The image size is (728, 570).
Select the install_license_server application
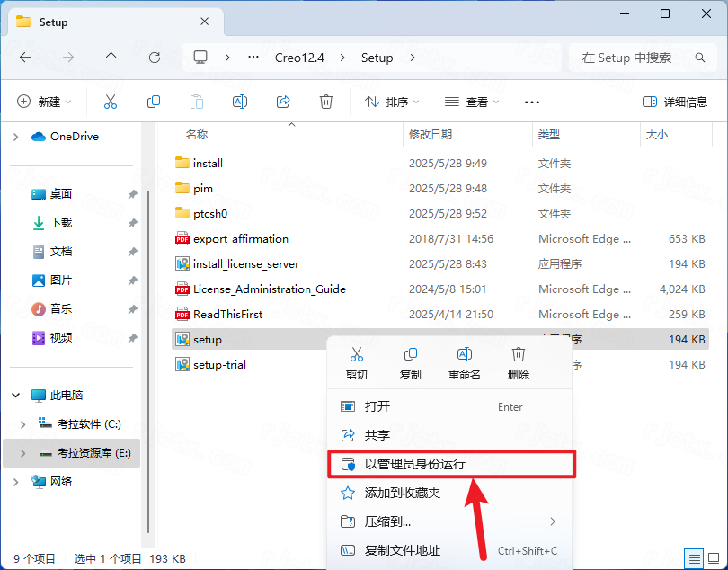246,263
